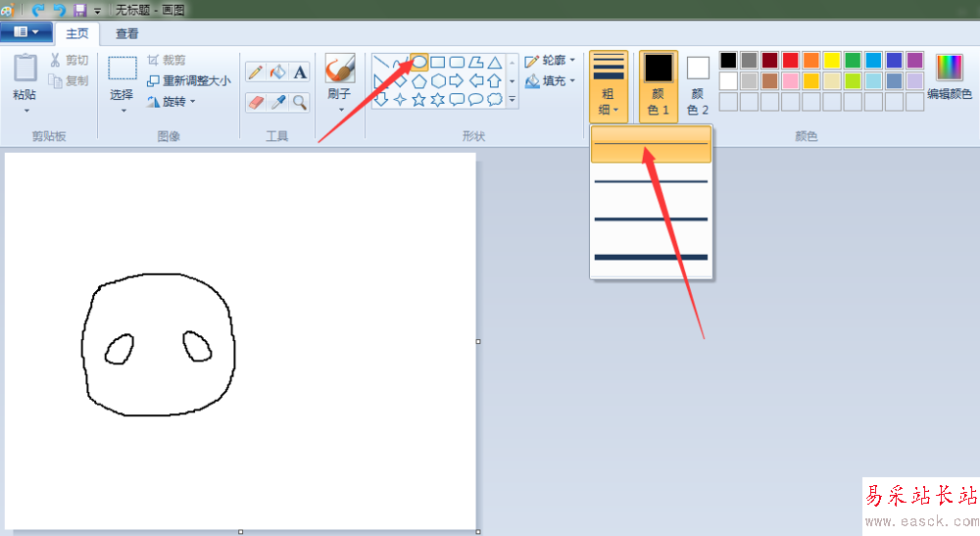Open 编辑颜色 edit colors button

coord(950,76)
